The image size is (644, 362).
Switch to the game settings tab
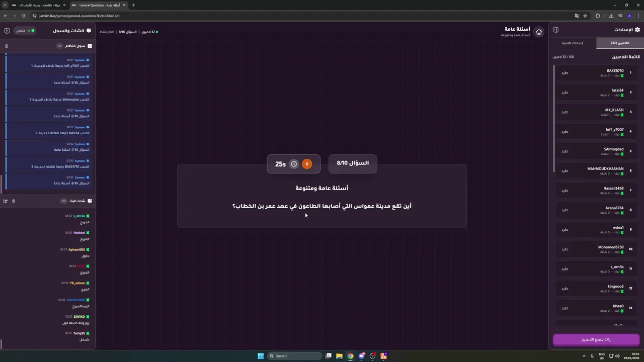573,43
